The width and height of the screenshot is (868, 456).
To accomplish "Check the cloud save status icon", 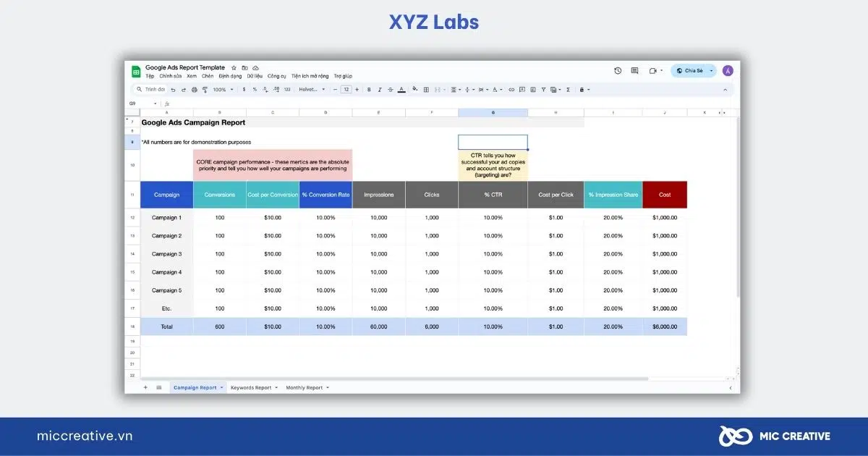I will point(255,68).
